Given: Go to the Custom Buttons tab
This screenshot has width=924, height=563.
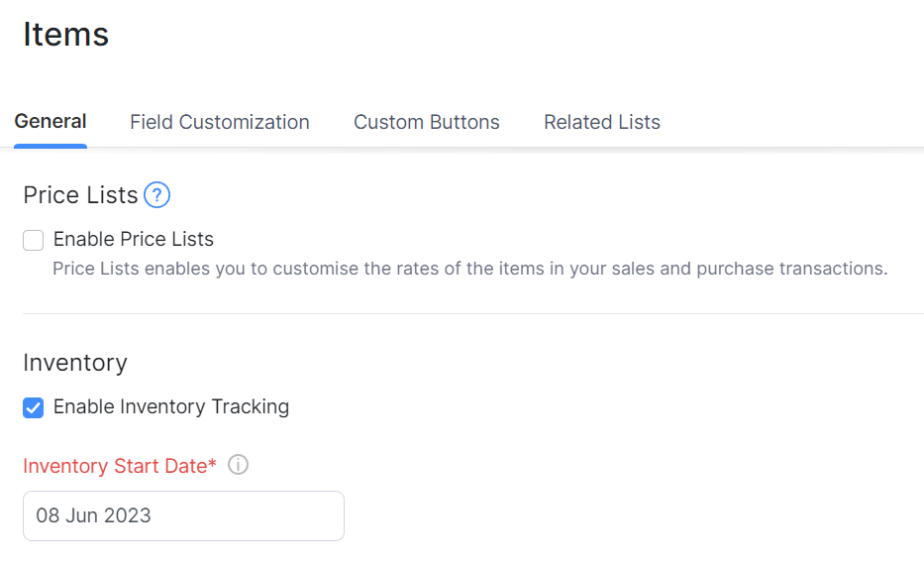Looking at the screenshot, I should (427, 122).
